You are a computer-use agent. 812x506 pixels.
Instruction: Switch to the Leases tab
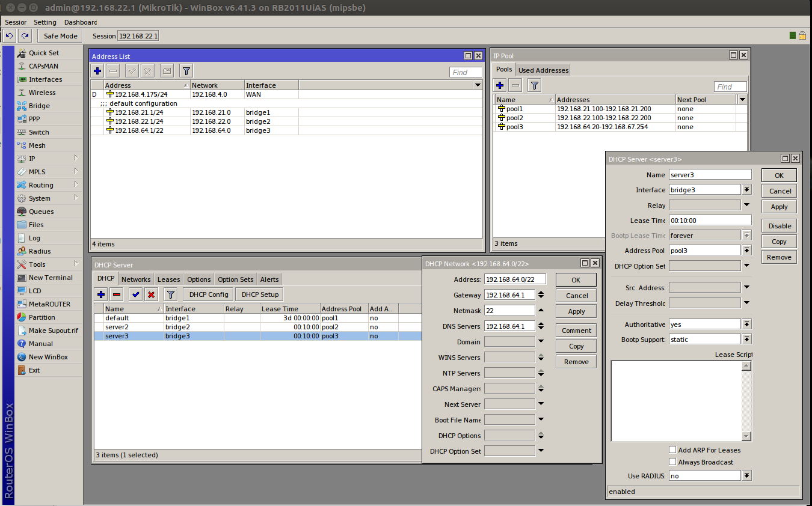point(168,279)
